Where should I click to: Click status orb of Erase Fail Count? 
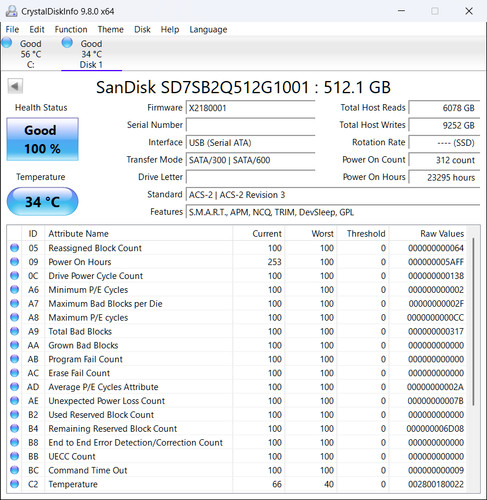(x=14, y=373)
